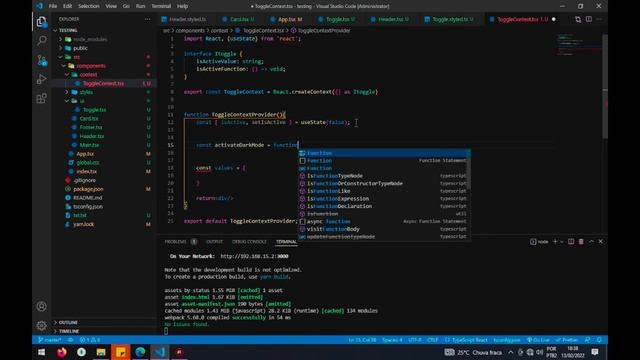Screen dimensions: 640x360
Task: Open File Explorer from the taskbar
Action: (101, 352)
